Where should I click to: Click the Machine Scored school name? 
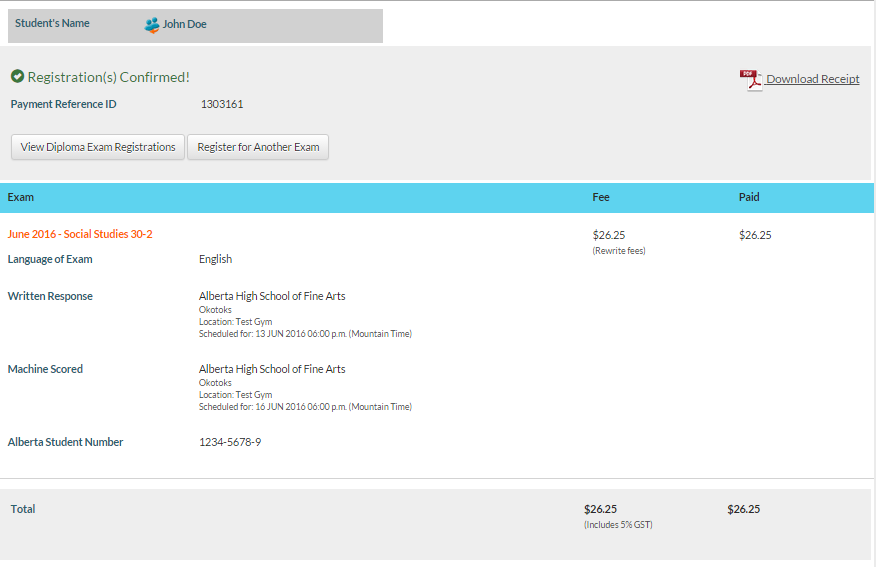point(272,369)
